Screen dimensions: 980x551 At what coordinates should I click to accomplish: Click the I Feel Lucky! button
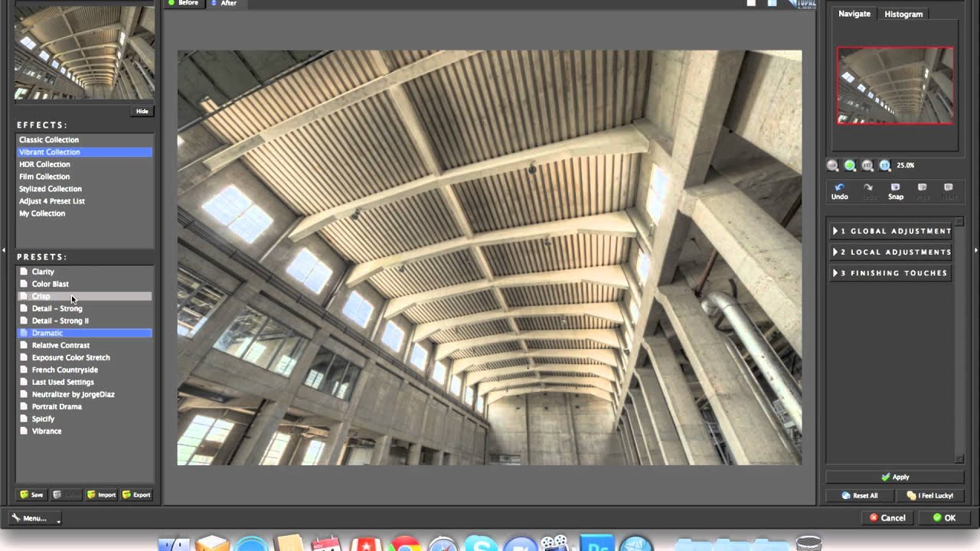(x=929, y=495)
